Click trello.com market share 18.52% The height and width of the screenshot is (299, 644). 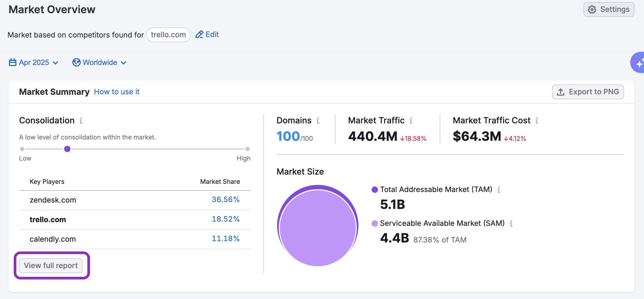point(225,219)
